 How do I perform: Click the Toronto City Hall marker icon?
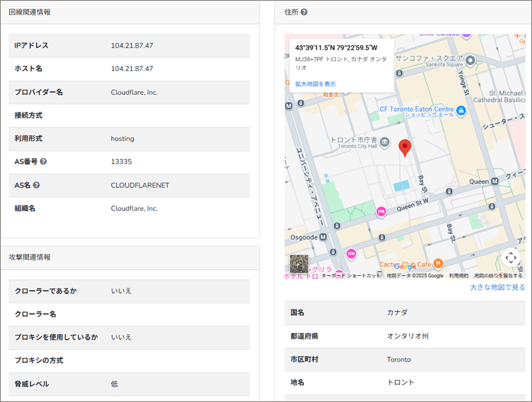pos(384,140)
